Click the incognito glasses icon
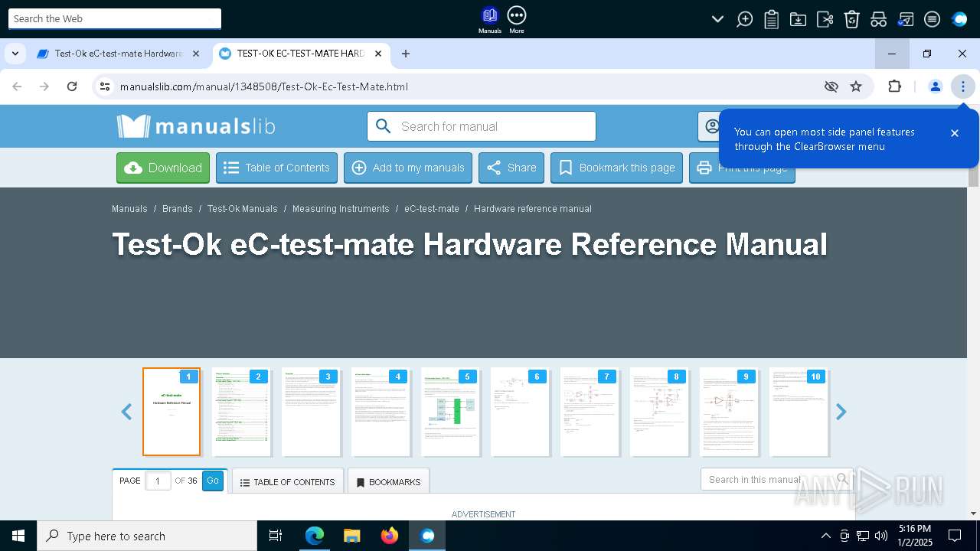The width and height of the screenshot is (980, 551). [x=878, y=19]
